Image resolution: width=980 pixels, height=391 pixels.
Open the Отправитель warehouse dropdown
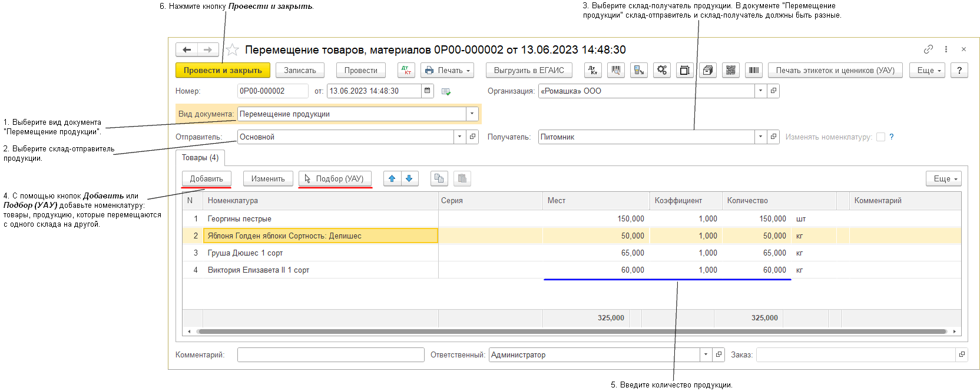pyautogui.click(x=459, y=137)
